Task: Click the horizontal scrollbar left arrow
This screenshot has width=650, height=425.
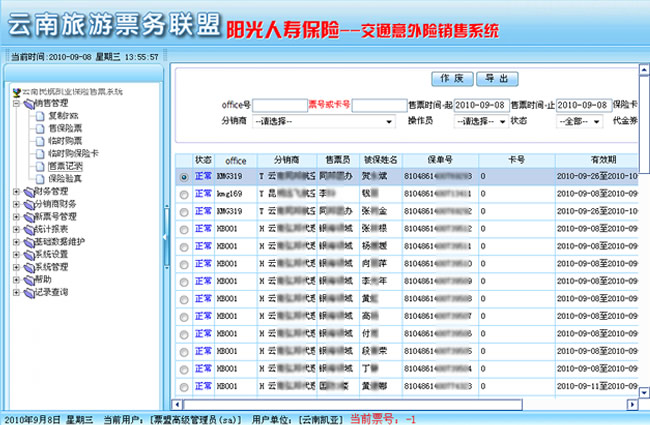Action: [x=177, y=404]
